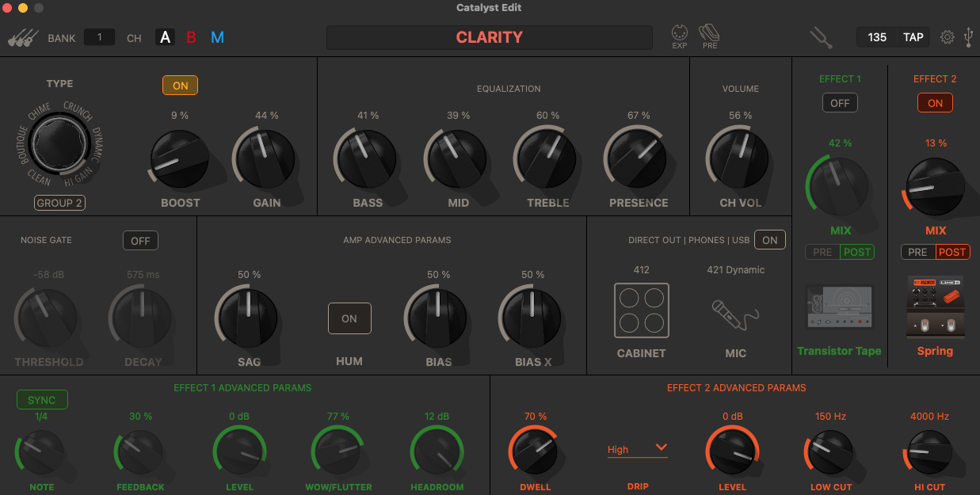Set Effect 2 routing to PRE
Image resolution: width=980 pixels, height=495 pixels.
pos(917,252)
